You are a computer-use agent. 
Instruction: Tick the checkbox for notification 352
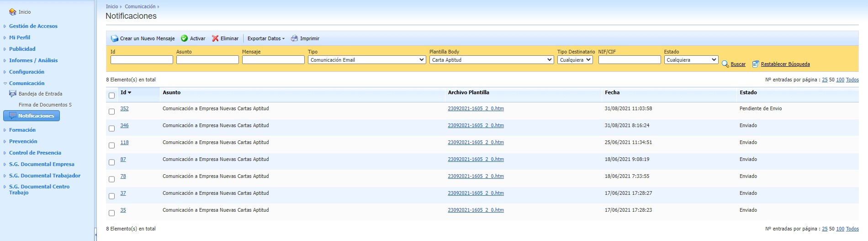[x=111, y=112]
